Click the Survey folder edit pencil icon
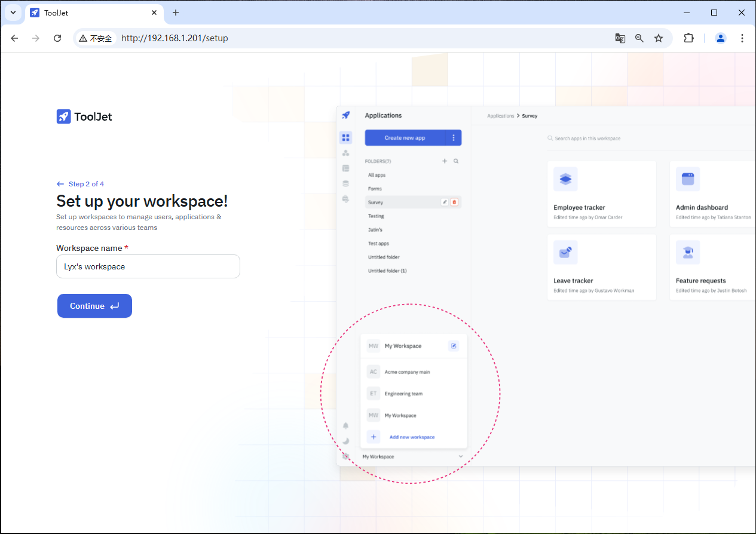756x534 pixels. (x=444, y=202)
